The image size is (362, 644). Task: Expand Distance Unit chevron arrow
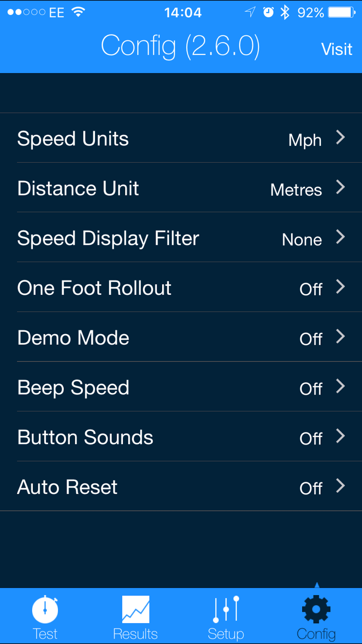pos(340,187)
